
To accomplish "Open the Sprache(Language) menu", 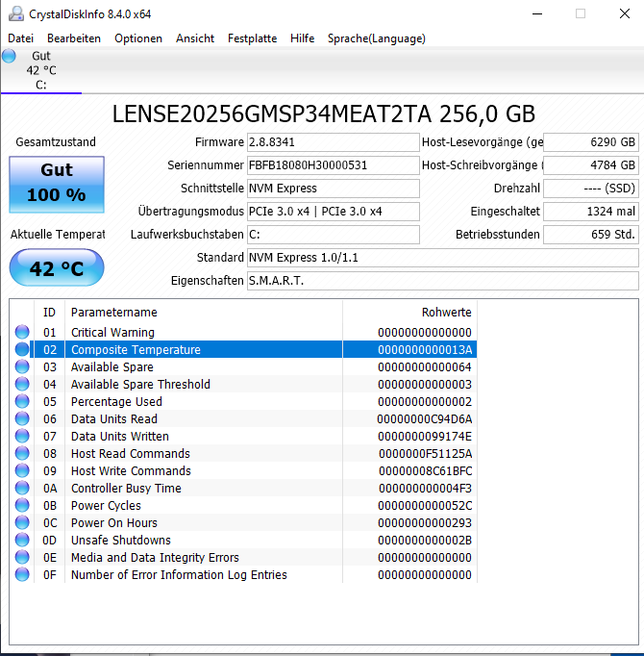I will [x=377, y=38].
